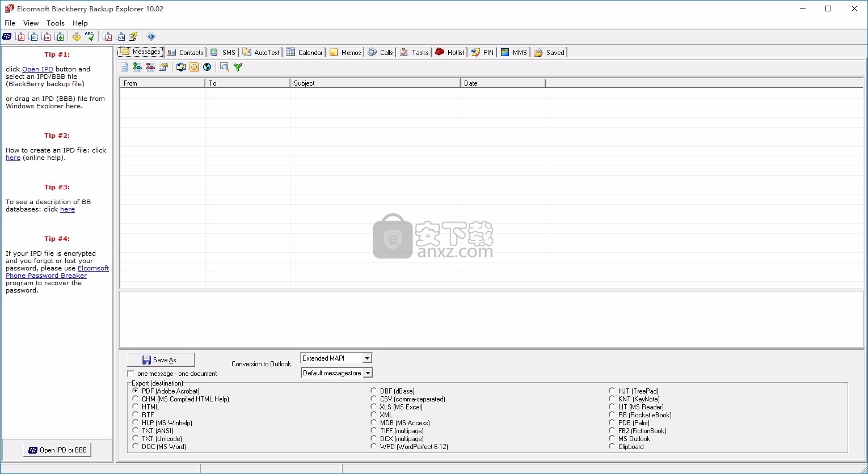Image resolution: width=868 pixels, height=474 pixels.
Task: Click the green funnel filter icon
Action: click(238, 67)
